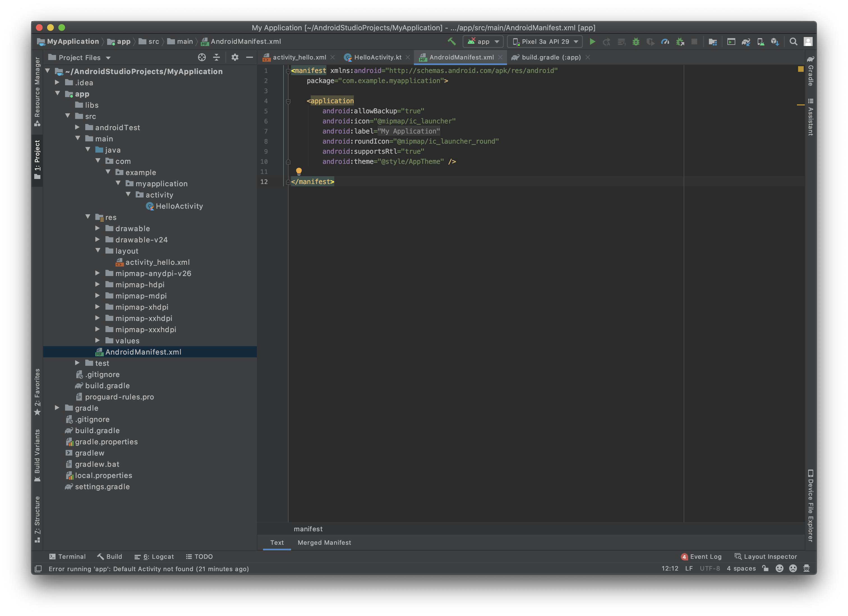Click Sync Project with Gradle Files elephant icon
The height and width of the screenshot is (616, 848).
(x=746, y=42)
